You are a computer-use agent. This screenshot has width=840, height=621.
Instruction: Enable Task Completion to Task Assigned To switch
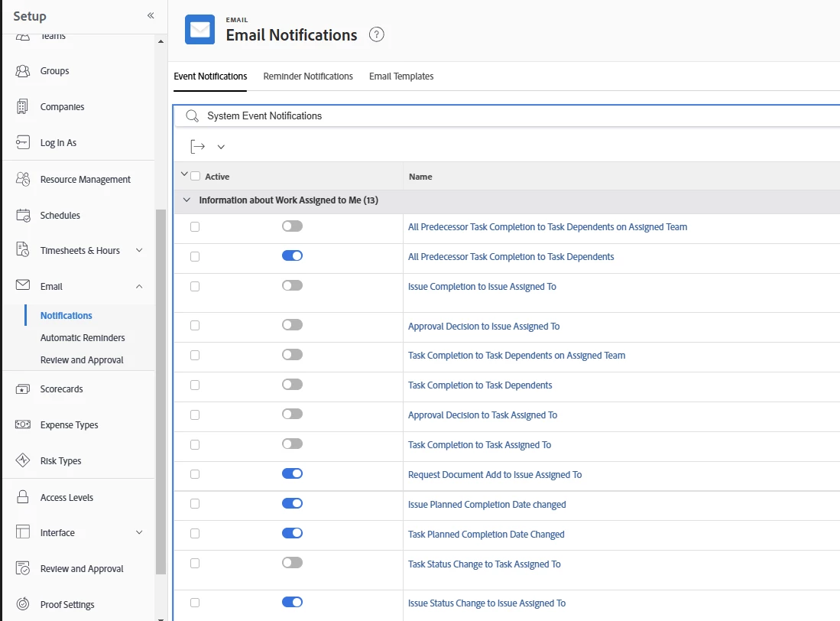pos(292,444)
